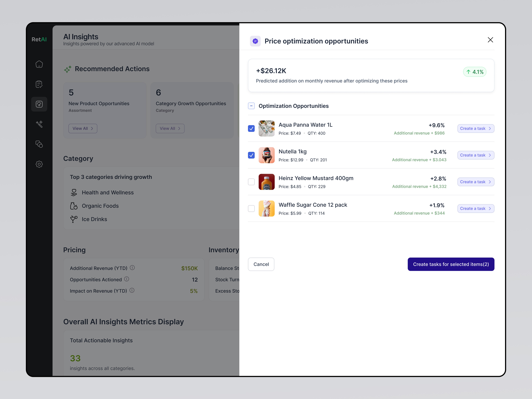Click the price optimization badge icon

(255, 41)
